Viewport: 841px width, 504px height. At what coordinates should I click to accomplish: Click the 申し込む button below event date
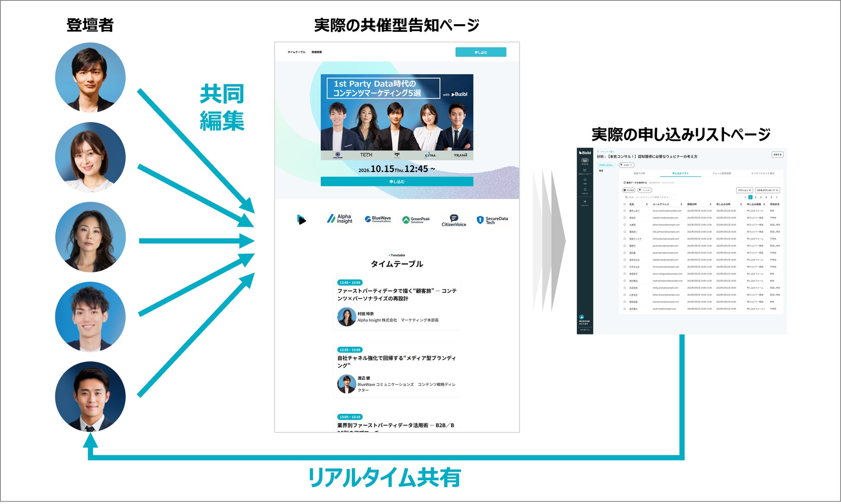(x=396, y=182)
